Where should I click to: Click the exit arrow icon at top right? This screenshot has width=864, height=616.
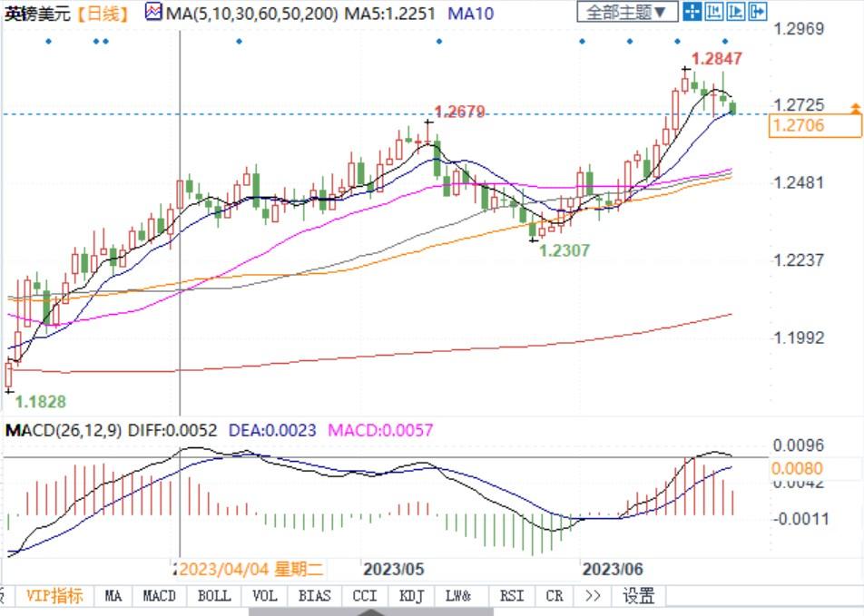point(757,12)
